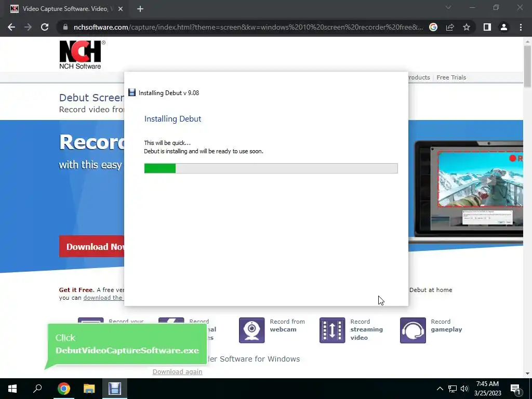Click the browser forward arrow
Image resolution: width=532 pixels, height=399 pixels.
[28, 27]
